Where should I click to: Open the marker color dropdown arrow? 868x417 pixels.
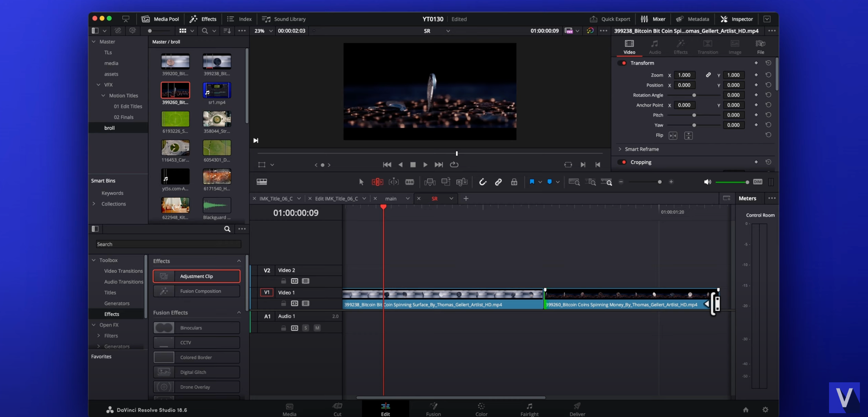tap(558, 182)
